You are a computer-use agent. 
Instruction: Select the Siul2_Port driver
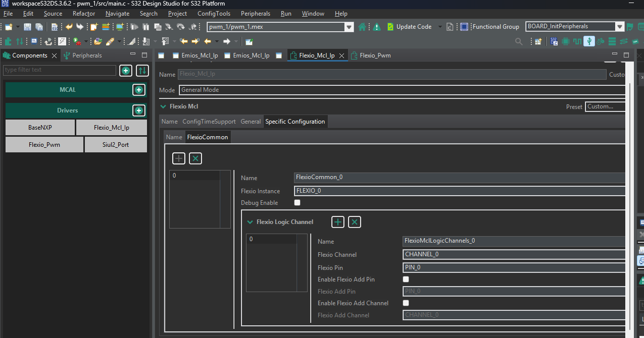(x=116, y=145)
